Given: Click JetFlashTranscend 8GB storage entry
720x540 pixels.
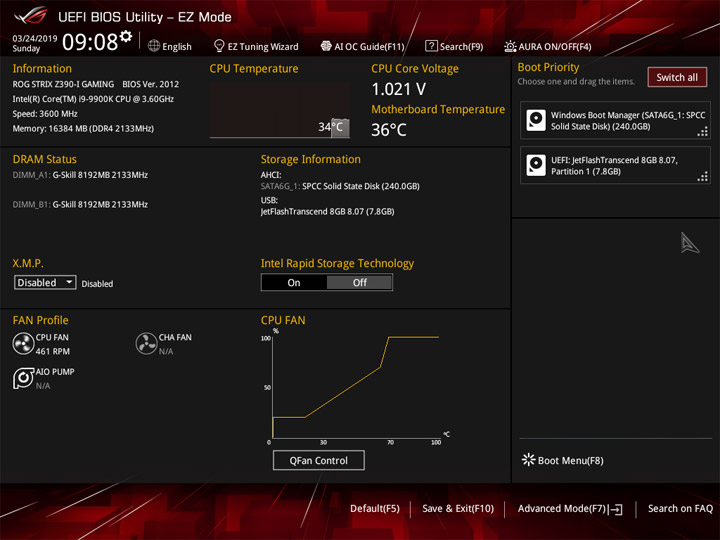Looking at the screenshot, I should pos(327,211).
